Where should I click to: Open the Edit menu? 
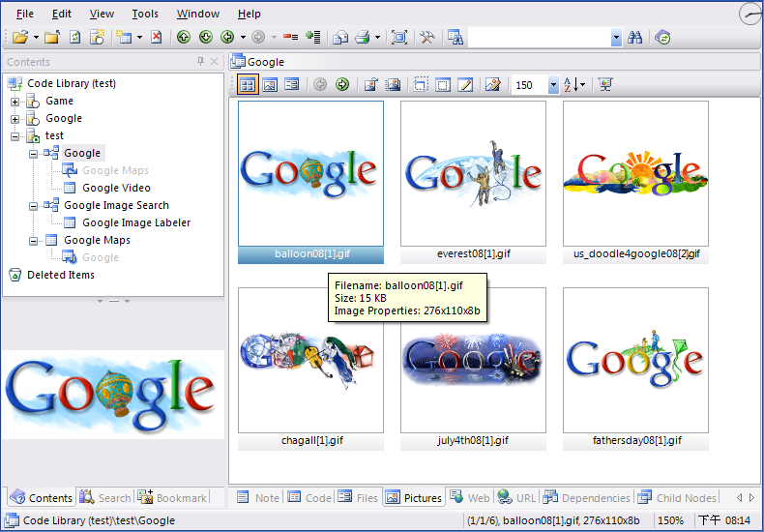61,14
